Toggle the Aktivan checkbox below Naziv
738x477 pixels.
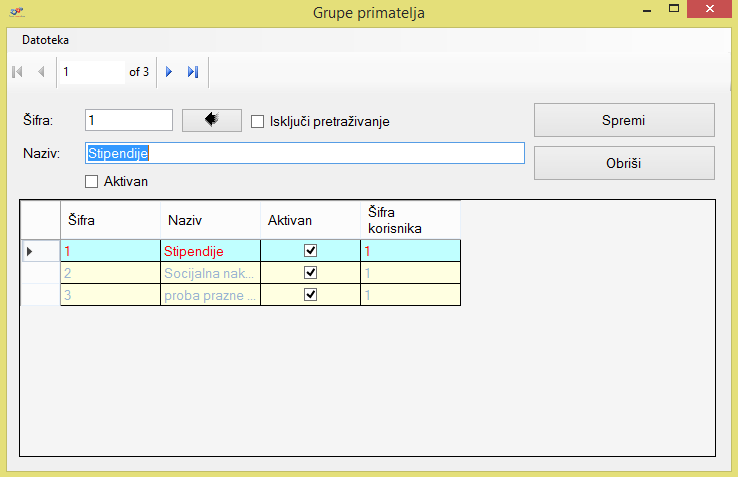(92, 181)
